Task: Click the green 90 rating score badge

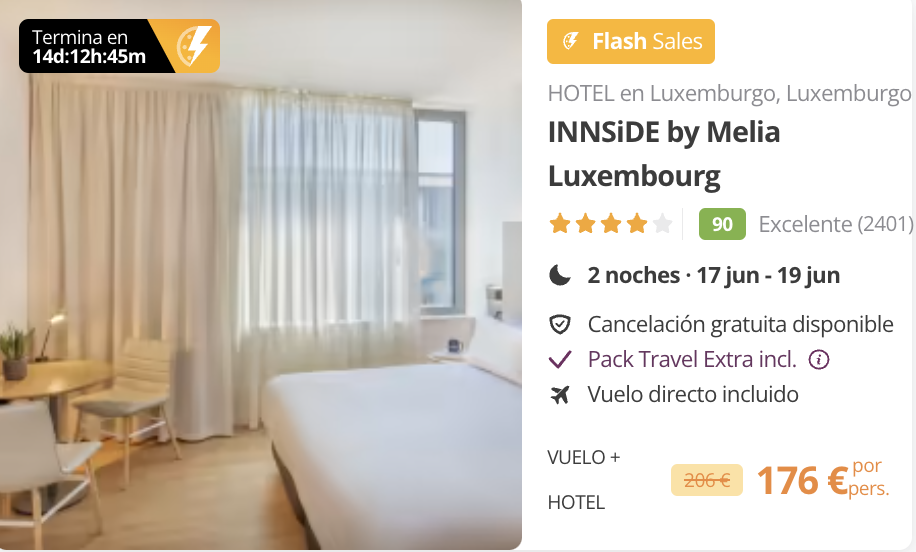Action: [x=722, y=224]
